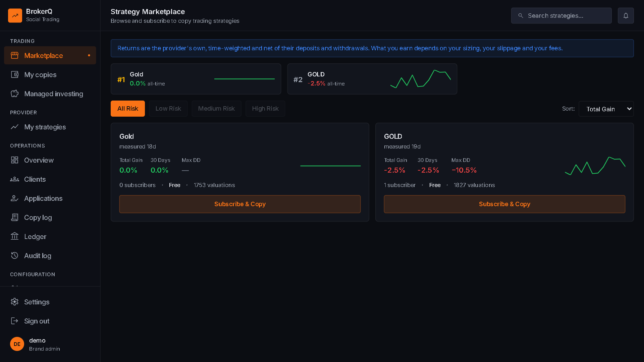Subscribe & Copy the Gold strategy (18d)
644x362 pixels.
[x=240, y=204]
